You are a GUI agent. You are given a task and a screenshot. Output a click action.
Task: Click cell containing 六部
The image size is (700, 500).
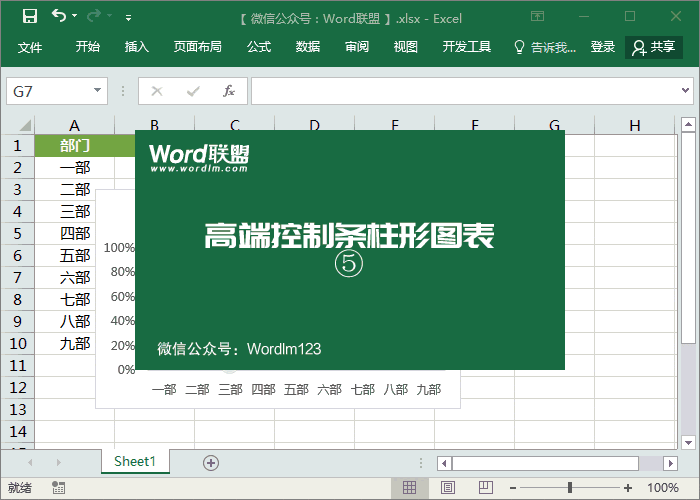(75, 277)
